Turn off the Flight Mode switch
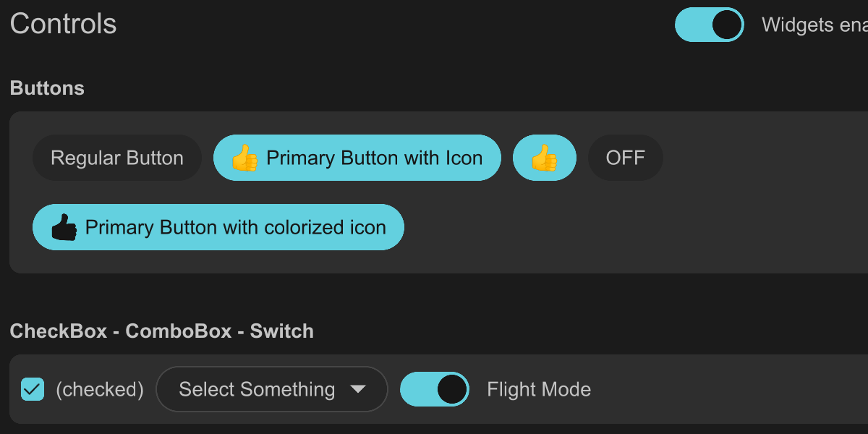The width and height of the screenshot is (868, 434). [434, 389]
